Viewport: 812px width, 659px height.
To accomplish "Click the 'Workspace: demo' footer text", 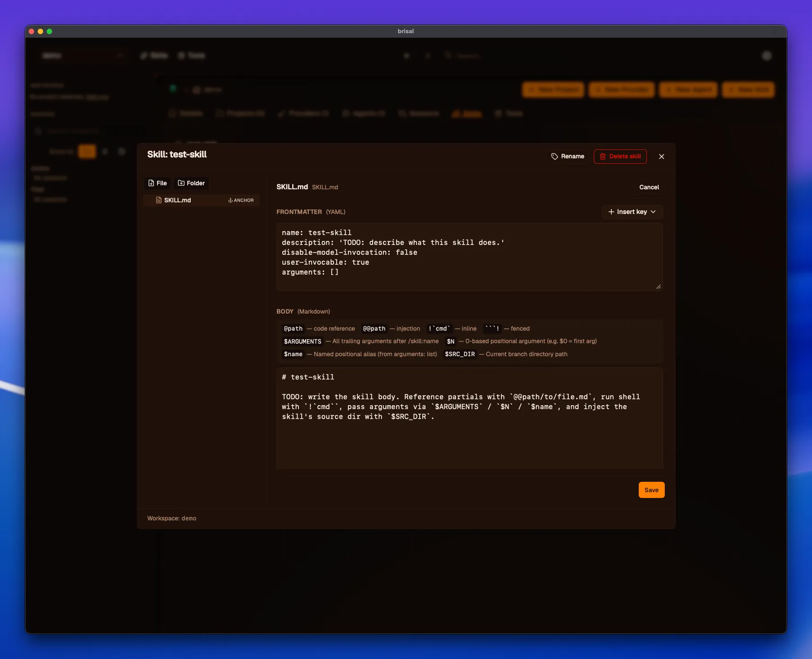I will [x=171, y=518].
